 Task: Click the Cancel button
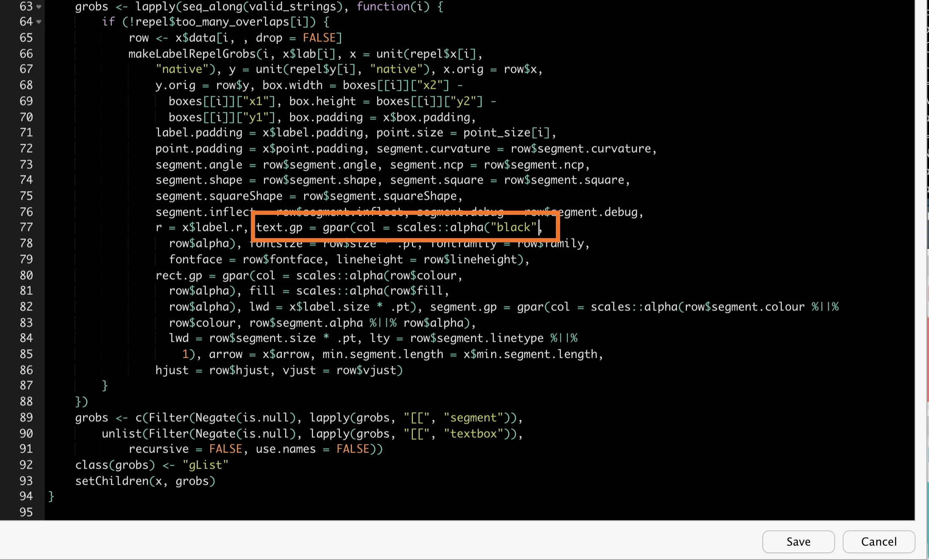tap(878, 541)
